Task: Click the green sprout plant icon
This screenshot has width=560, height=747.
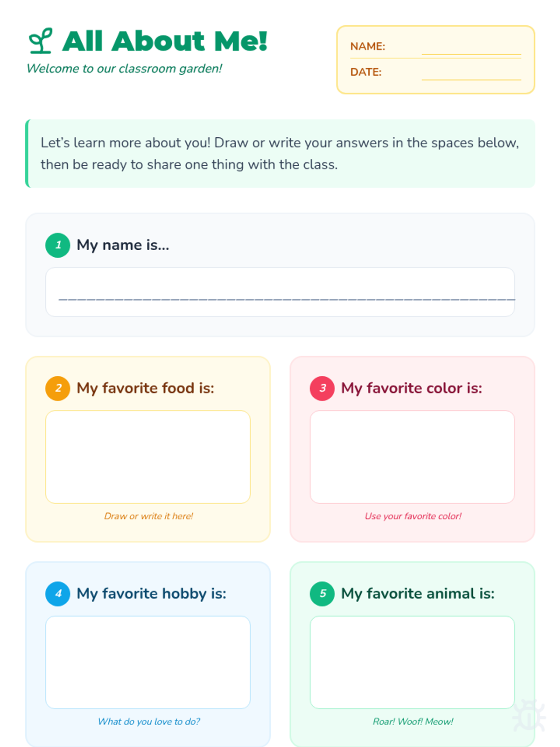Action: coord(41,41)
